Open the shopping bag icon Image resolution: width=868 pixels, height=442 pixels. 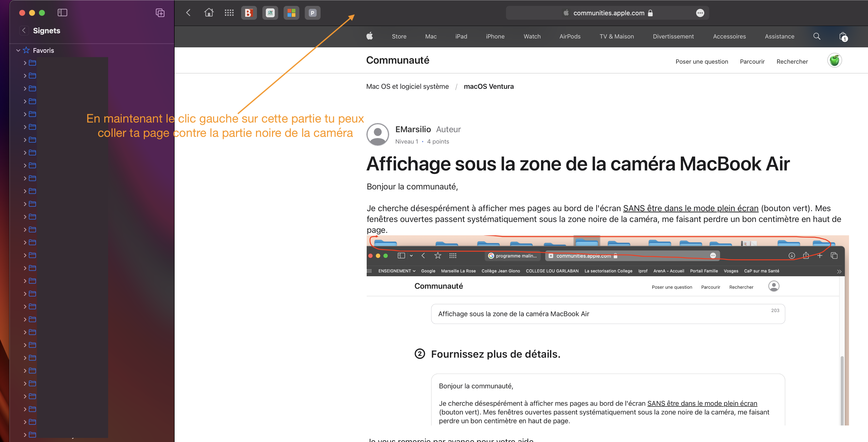[x=843, y=37]
